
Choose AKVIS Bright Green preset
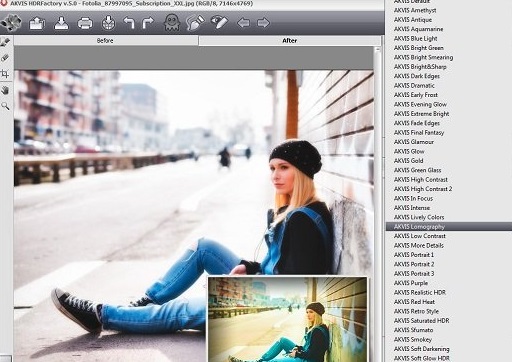pyautogui.click(x=419, y=48)
